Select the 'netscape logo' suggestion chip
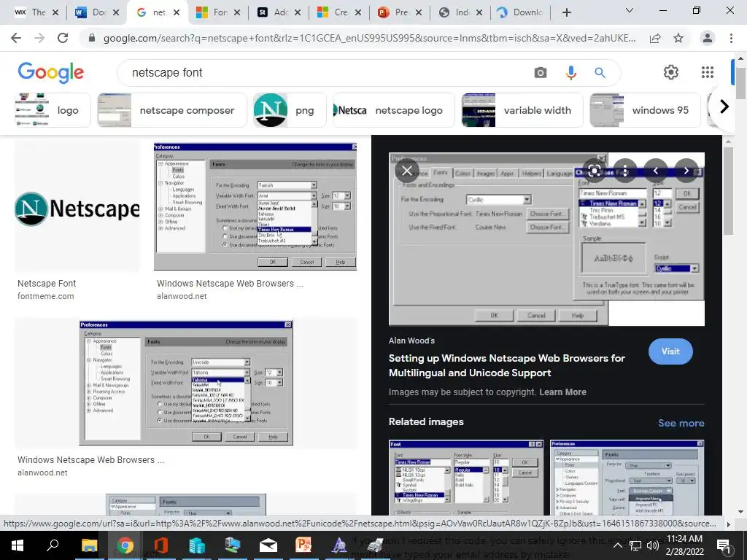 393,110
